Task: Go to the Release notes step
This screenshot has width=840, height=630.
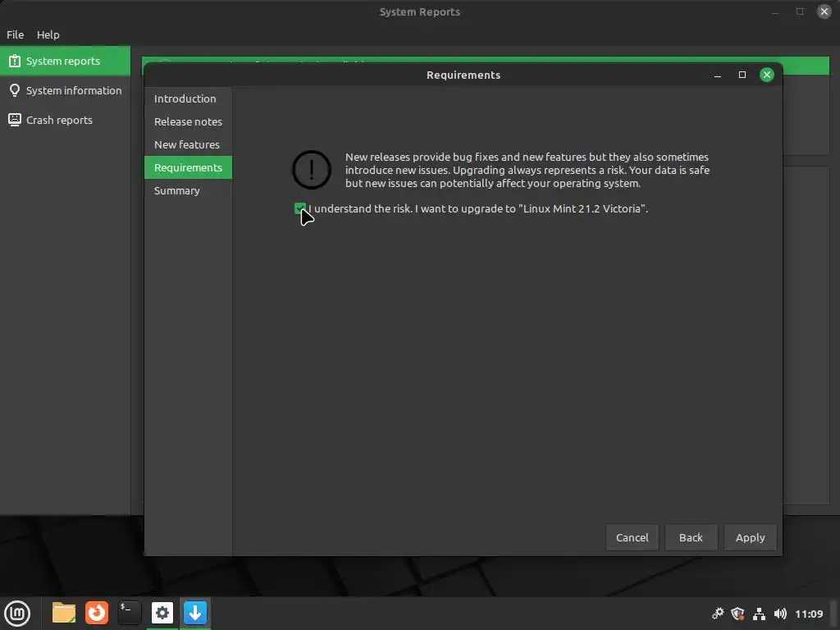Action: pyautogui.click(x=188, y=121)
